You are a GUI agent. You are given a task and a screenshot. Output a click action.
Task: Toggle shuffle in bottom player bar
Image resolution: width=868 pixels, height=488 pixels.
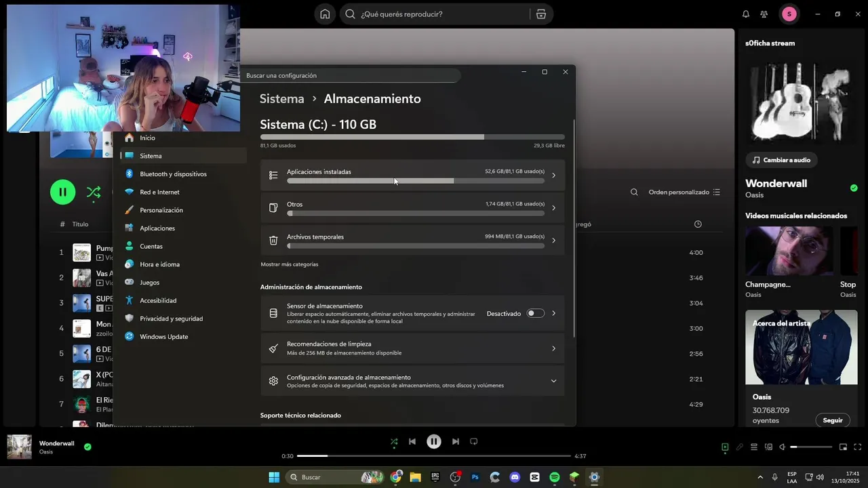pyautogui.click(x=394, y=442)
